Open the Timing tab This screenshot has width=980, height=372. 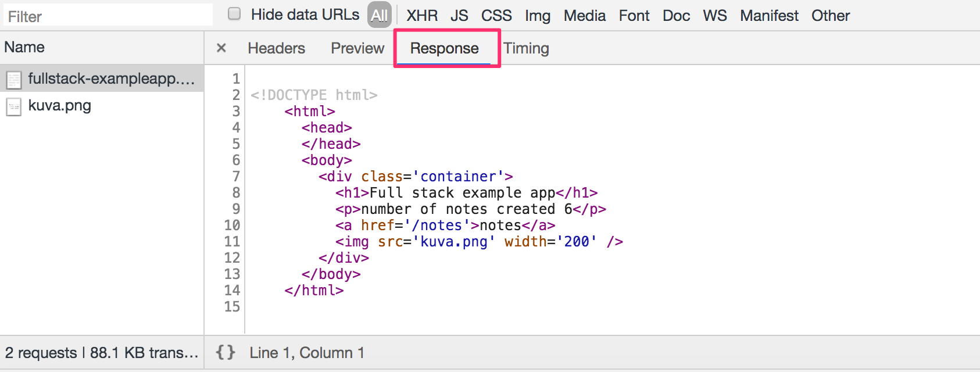point(526,48)
